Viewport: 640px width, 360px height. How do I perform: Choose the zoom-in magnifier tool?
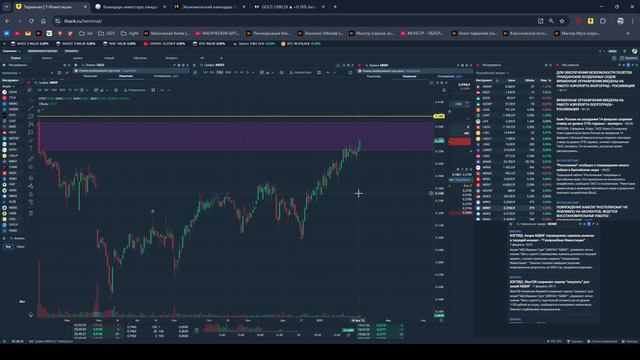click(31, 167)
